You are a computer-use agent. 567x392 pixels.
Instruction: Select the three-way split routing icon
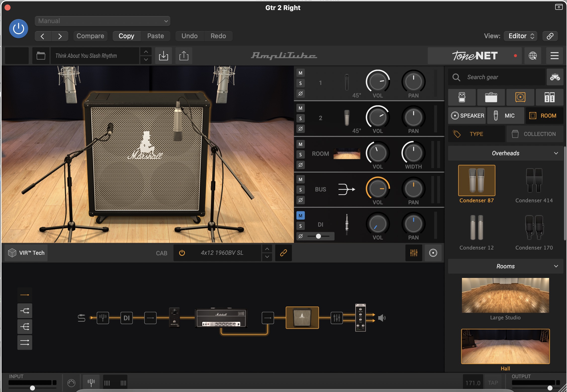[25, 327]
